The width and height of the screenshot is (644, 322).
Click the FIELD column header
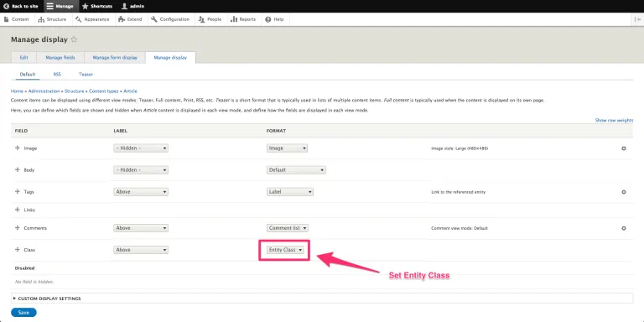[21, 131]
